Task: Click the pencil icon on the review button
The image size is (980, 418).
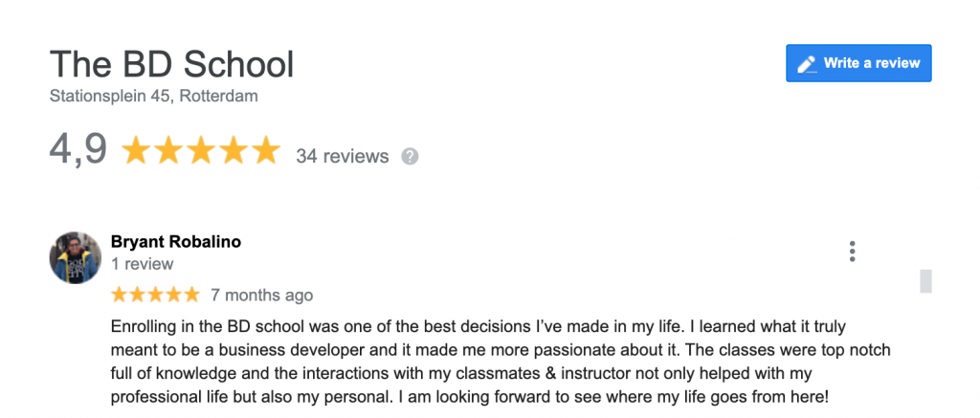Action: pyautogui.click(x=807, y=64)
